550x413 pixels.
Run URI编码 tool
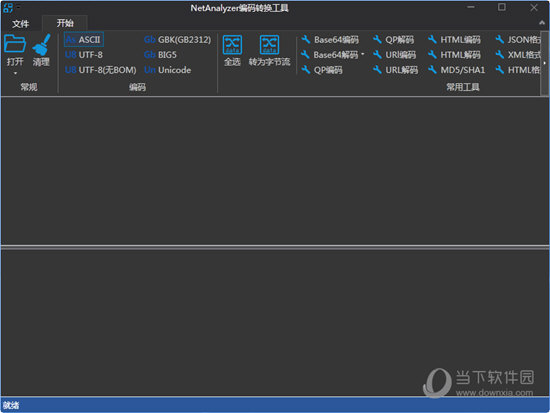click(x=394, y=55)
